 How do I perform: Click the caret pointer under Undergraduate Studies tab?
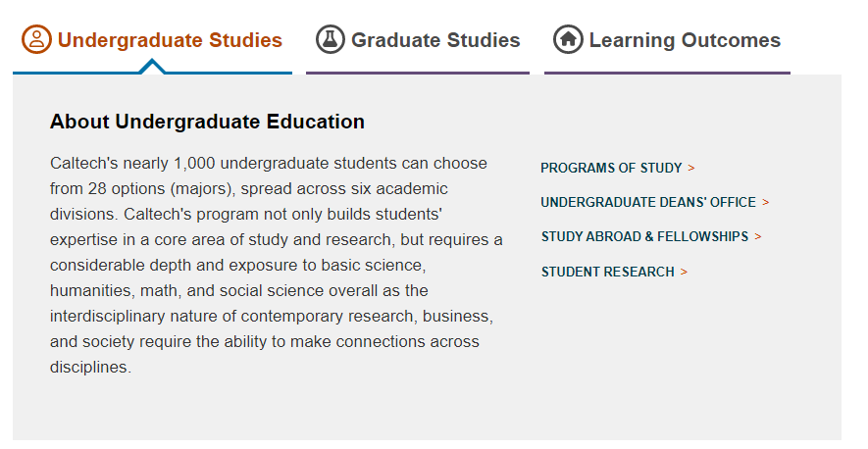pyautogui.click(x=152, y=67)
